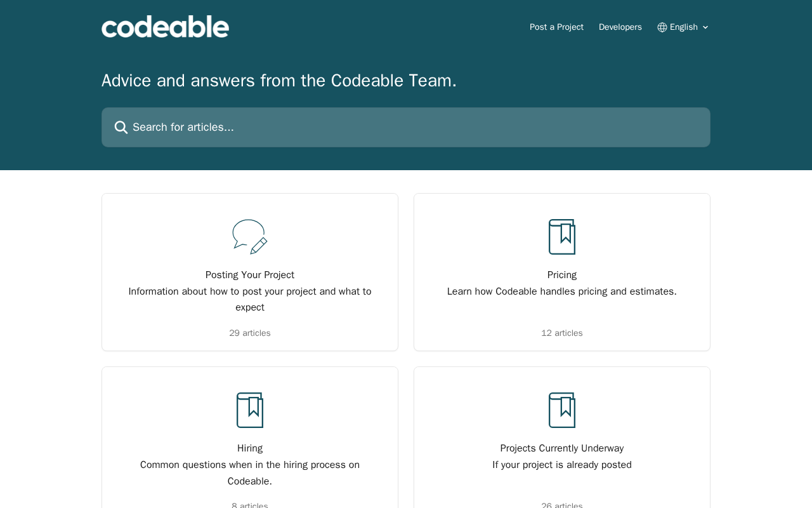Viewport: 812px width, 508px height.
Task: Click the Pricing bookmark book icon
Action: [x=562, y=237]
